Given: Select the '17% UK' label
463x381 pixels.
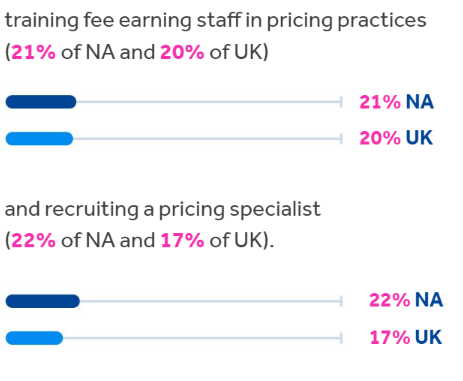Looking at the screenshot, I should [x=406, y=337].
